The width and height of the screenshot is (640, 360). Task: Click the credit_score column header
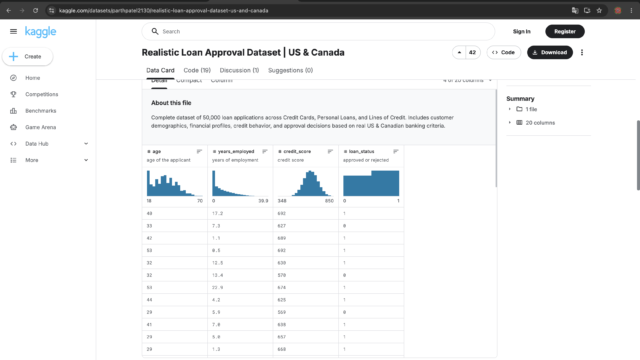[297, 151]
